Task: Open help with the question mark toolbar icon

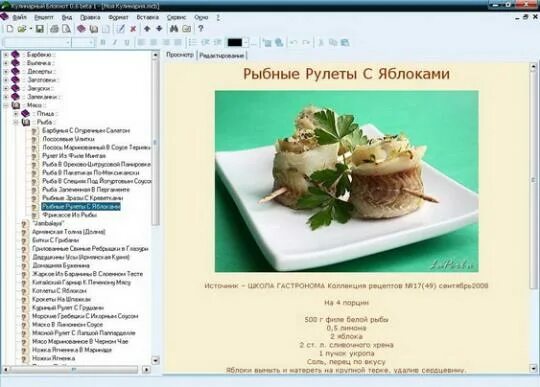Action: 201,29
